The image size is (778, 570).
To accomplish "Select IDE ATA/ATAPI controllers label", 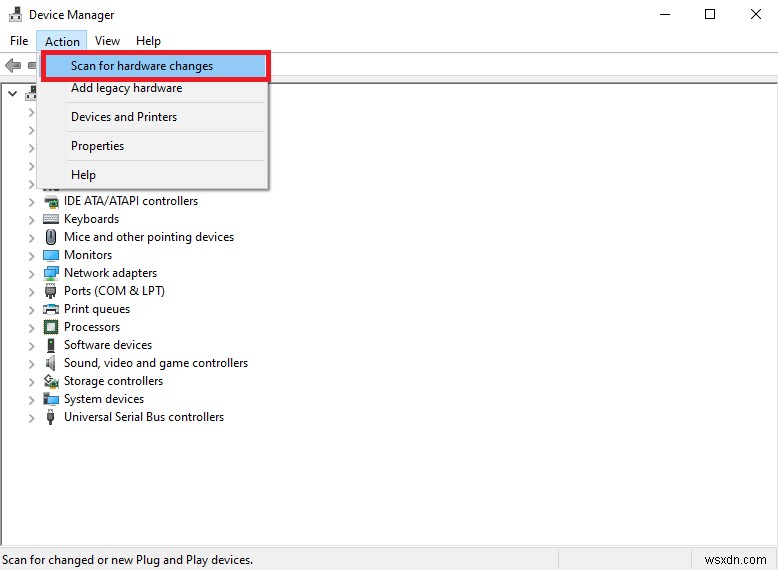I will (x=131, y=201).
